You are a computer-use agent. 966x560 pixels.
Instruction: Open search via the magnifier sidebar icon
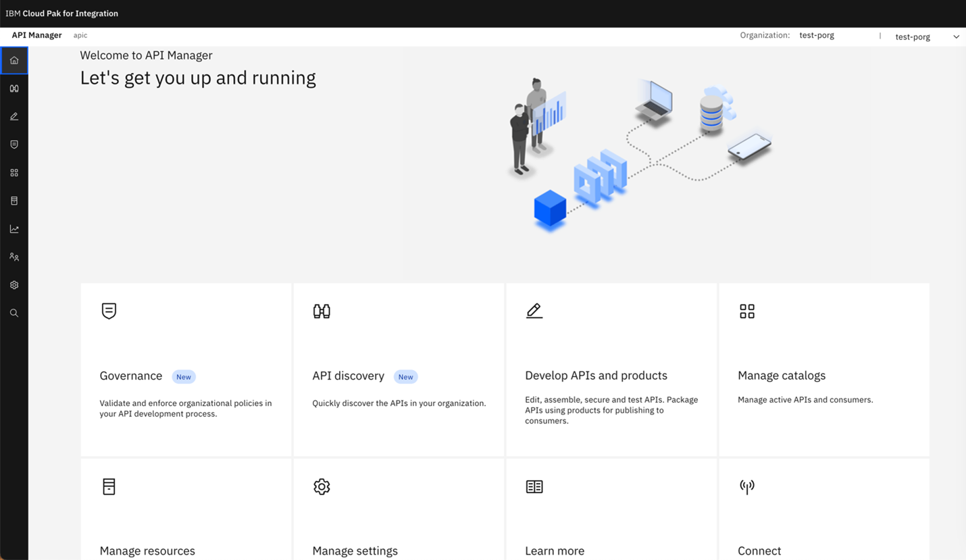tap(14, 313)
